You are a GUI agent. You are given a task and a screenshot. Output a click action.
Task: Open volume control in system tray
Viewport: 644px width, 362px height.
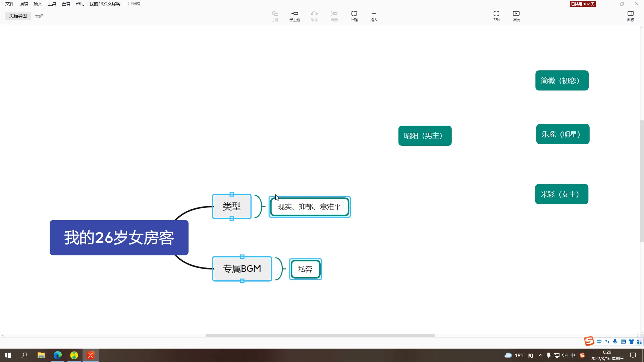pos(565,355)
